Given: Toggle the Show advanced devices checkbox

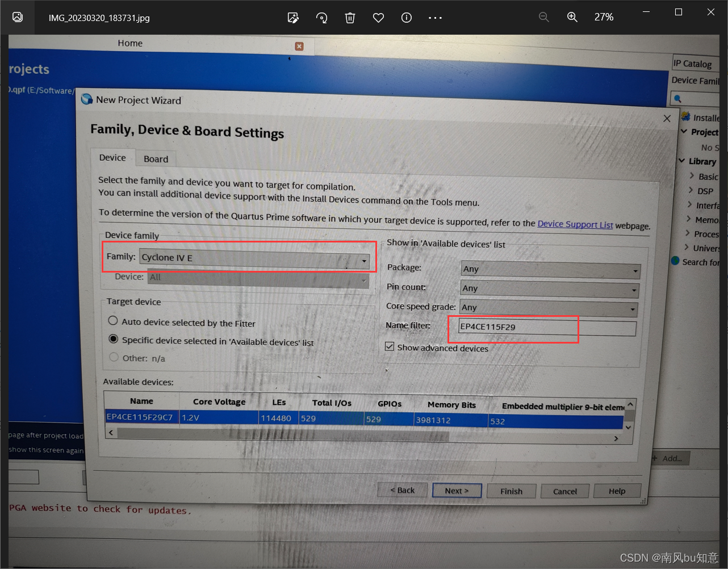Looking at the screenshot, I should 390,346.
